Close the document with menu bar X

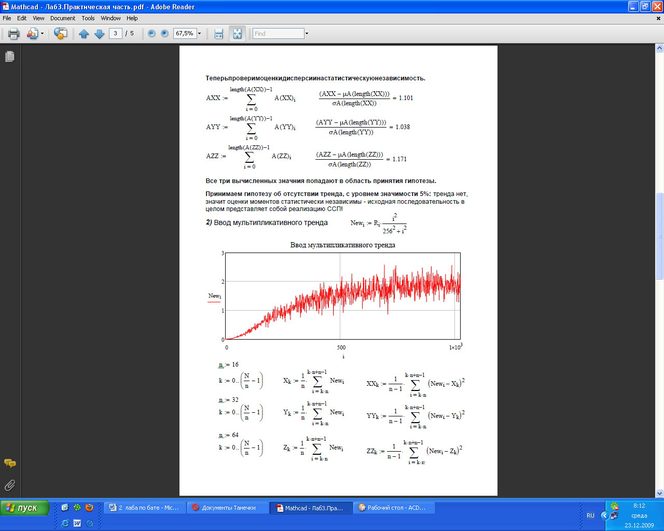pos(658,18)
